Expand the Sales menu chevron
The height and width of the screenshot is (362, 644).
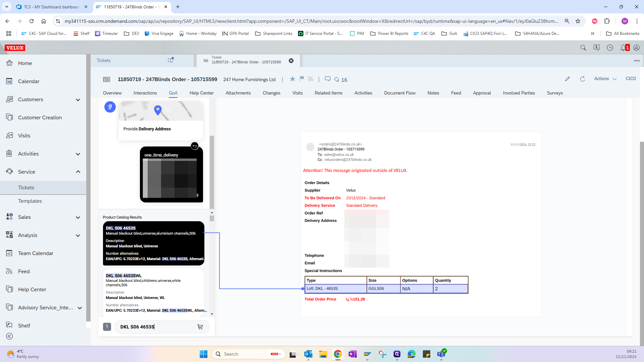point(78,217)
